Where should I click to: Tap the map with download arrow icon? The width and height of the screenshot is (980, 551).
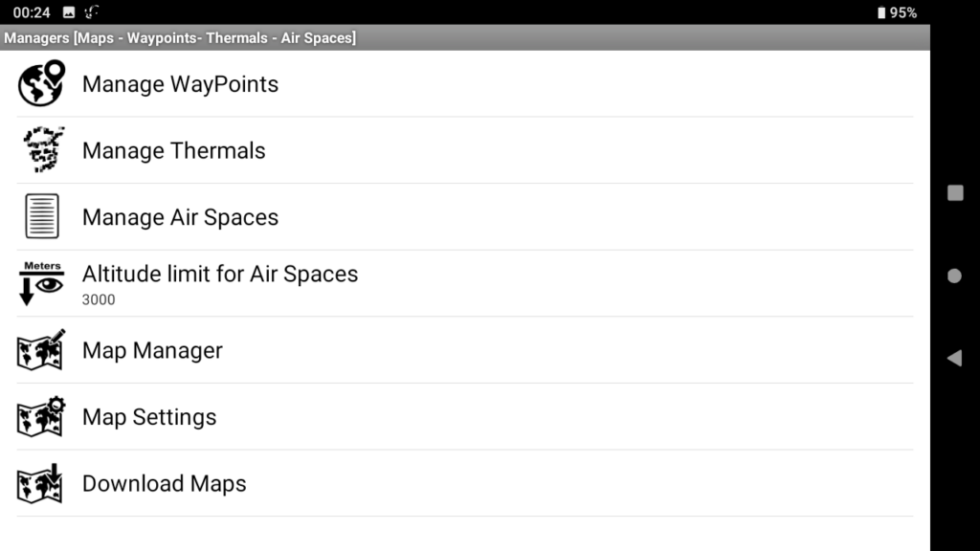tap(39, 483)
